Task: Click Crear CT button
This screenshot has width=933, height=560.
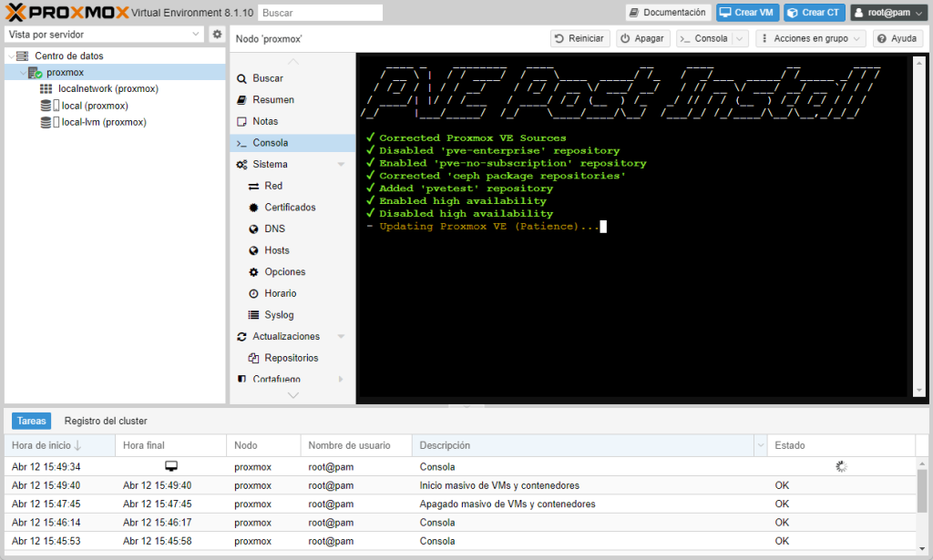Action: 814,13
